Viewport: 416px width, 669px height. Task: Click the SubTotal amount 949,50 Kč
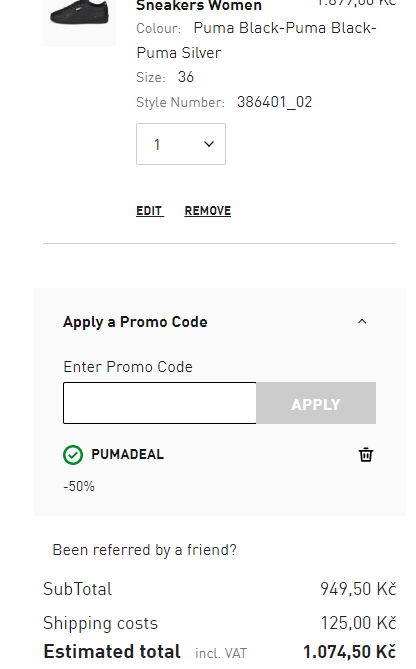pos(358,589)
